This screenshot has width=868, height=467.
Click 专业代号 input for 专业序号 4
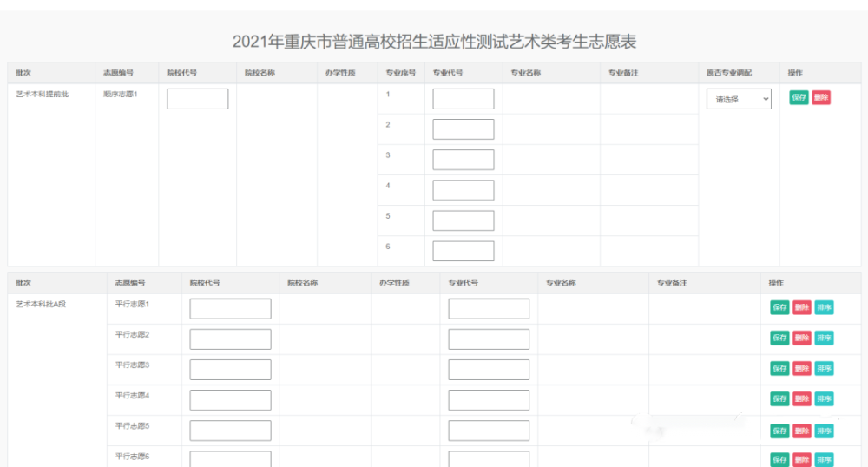(464, 190)
